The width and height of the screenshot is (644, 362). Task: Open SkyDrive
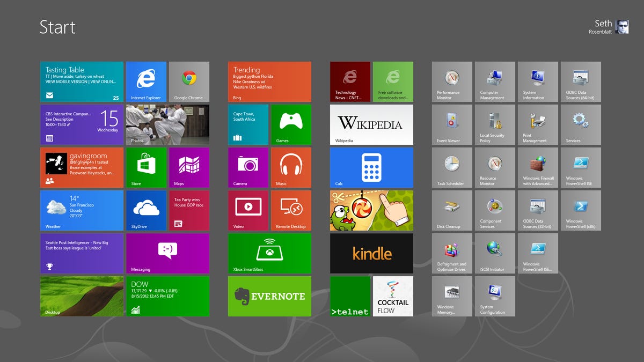146,210
